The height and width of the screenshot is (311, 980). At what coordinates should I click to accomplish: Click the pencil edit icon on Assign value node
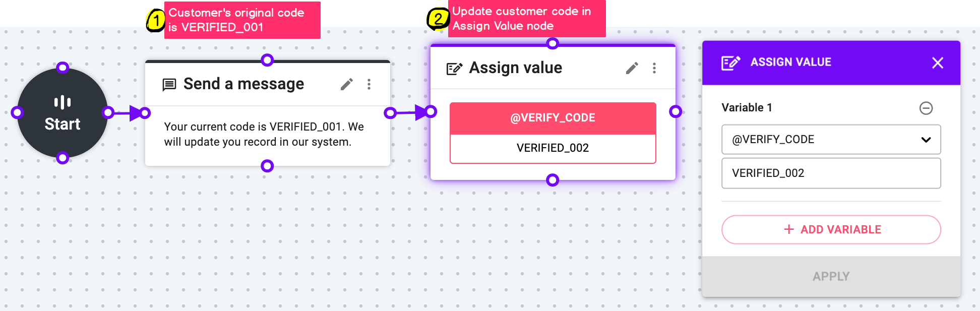(632, 68)
